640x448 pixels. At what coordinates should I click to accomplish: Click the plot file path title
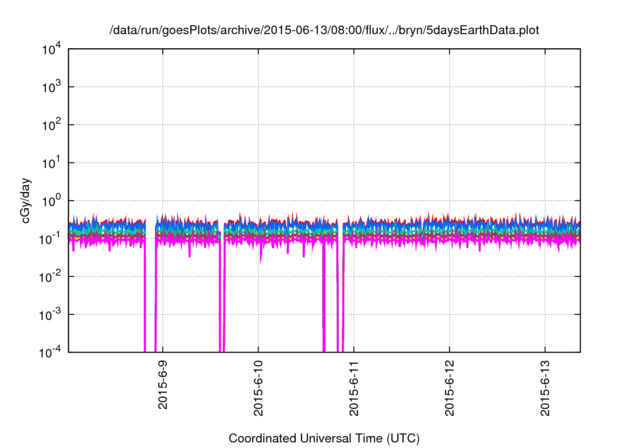coord(324,30)
